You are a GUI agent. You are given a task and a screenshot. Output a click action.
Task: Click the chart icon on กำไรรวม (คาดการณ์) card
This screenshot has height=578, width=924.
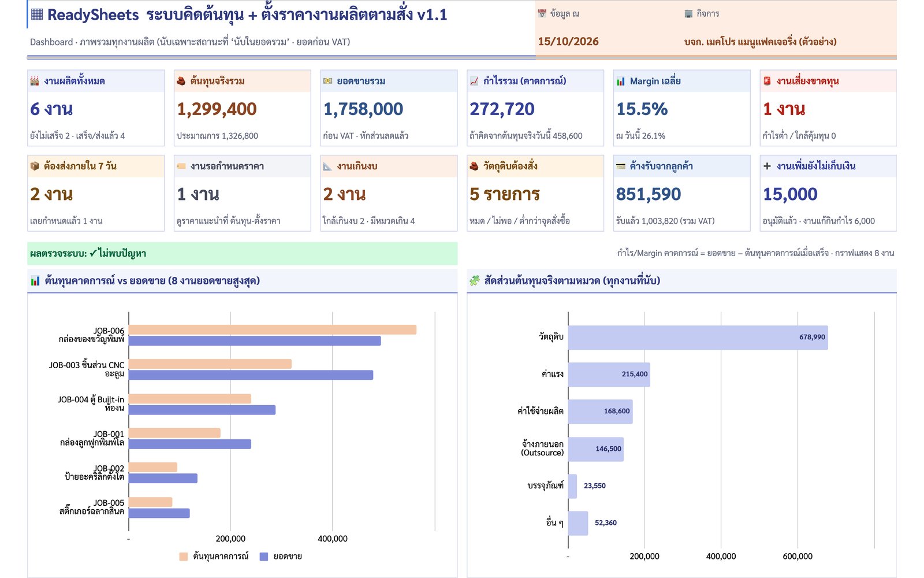coord(474,81)
